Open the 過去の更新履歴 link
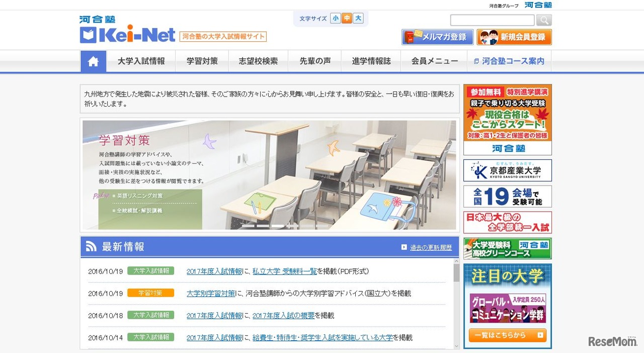 (x=431, y=247)
